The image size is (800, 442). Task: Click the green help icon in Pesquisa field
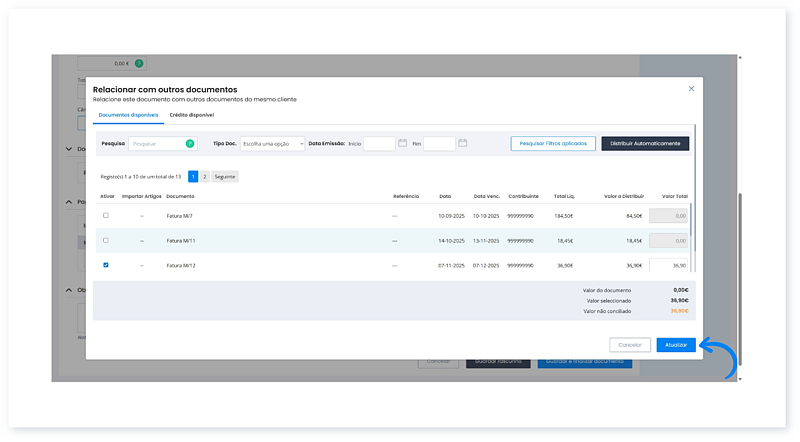tap(190, 144)
